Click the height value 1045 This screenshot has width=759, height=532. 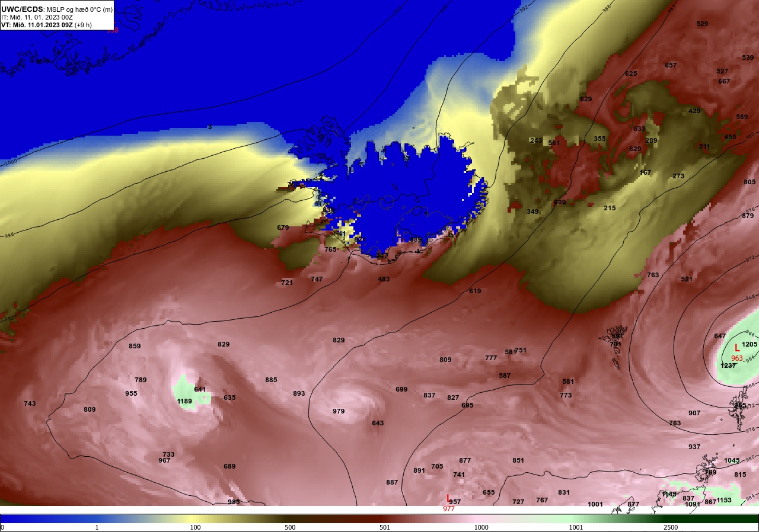[x=732, y=460]
